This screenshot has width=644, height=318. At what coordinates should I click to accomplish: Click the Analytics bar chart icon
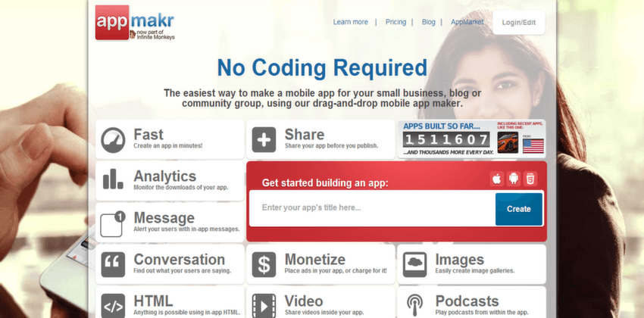pyautogui.click(x=113, y=179)
